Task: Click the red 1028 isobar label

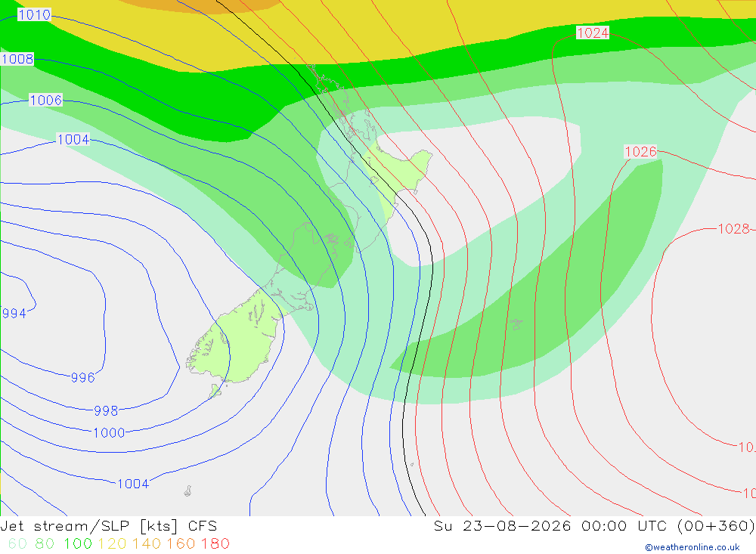Action: click(734, 228)
